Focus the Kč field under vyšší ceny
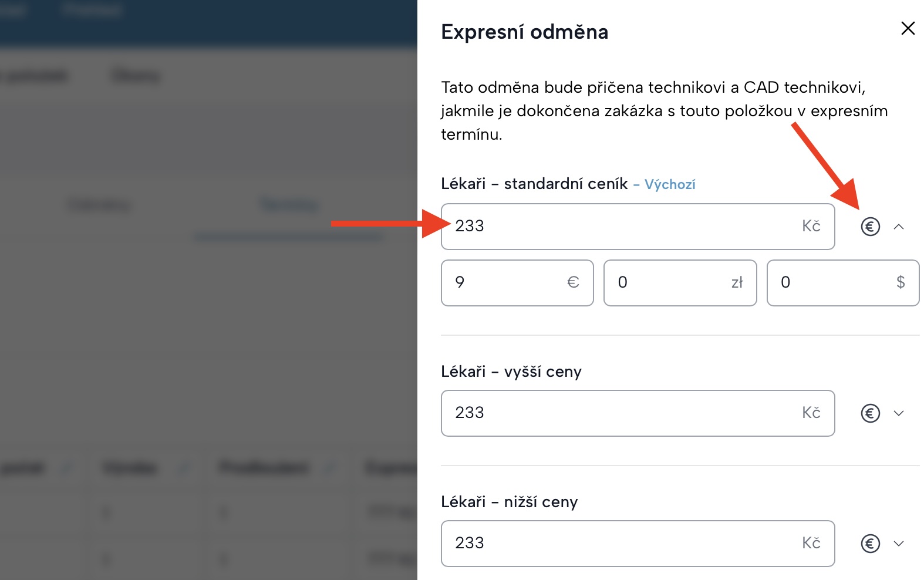924x580 pixels. coord(622,413)
